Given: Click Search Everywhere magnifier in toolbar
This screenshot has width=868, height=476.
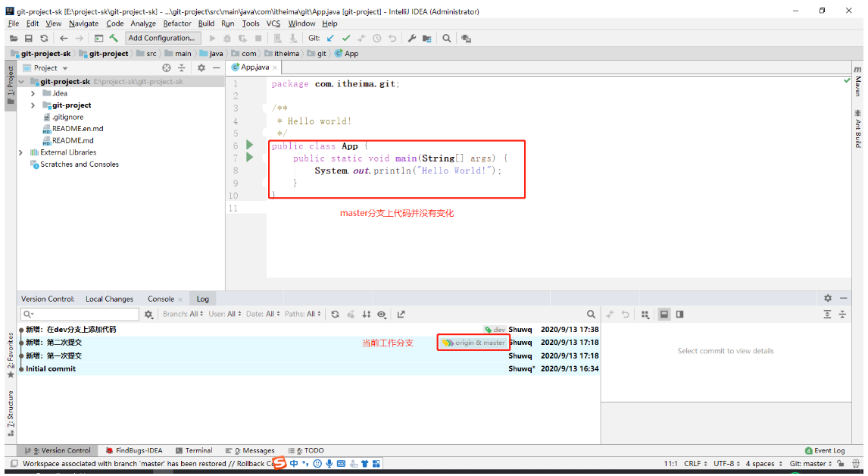Looking at the screenshot, I should coord(446,38).
